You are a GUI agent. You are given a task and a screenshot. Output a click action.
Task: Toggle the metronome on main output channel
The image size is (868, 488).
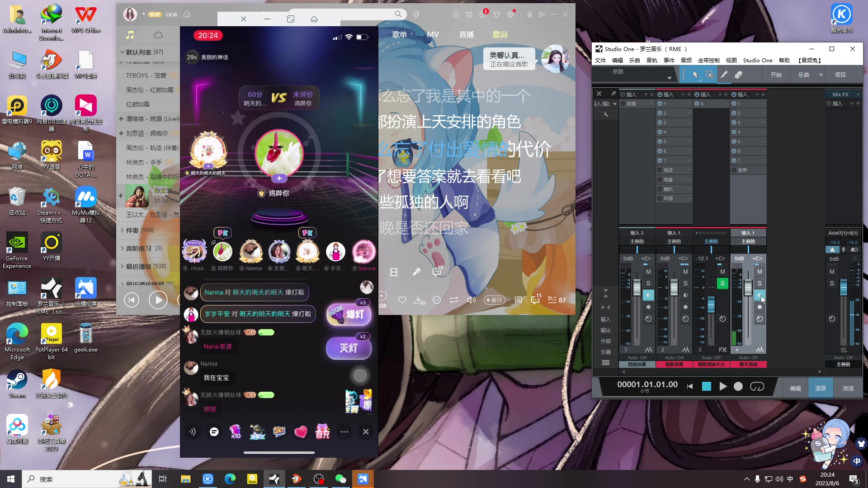coord(832,249)
